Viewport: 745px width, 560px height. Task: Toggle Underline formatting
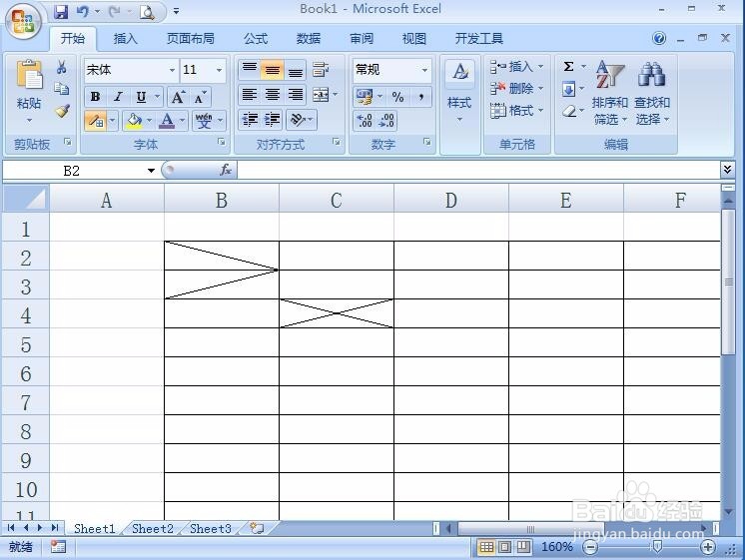(141, 98)
